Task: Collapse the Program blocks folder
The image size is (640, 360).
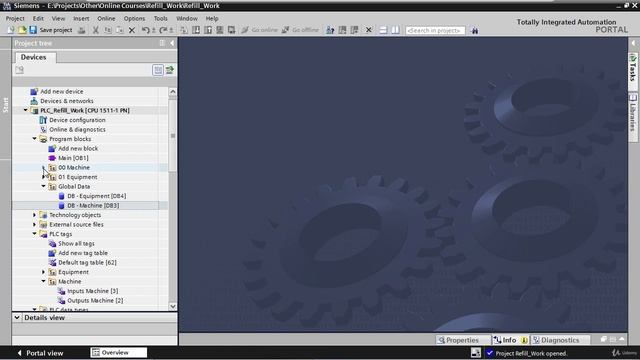Action: (34, 139)
